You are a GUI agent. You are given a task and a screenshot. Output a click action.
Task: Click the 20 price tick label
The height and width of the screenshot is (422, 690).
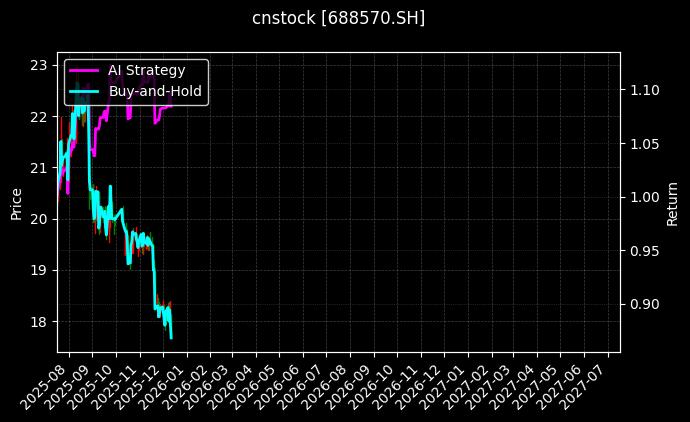(39, 219)
